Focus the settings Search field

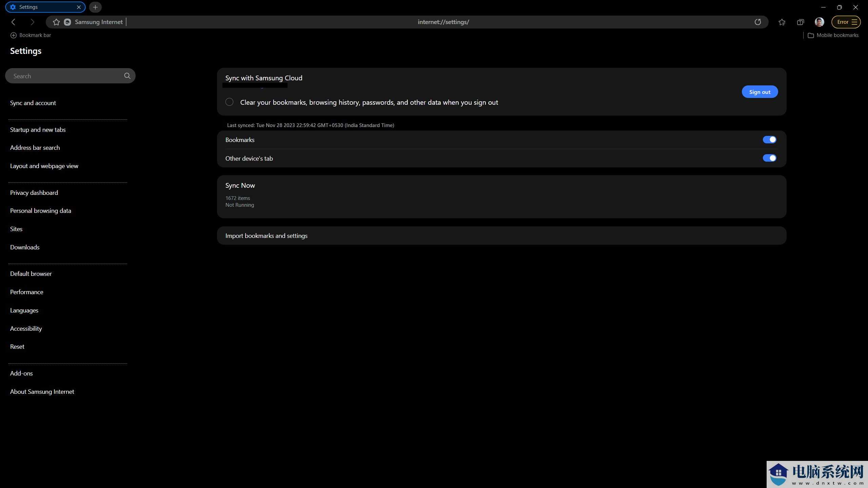[70, 76]
